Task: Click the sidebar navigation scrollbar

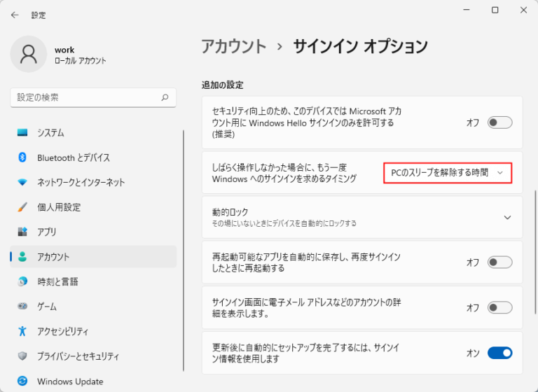Action: point(184,251)
